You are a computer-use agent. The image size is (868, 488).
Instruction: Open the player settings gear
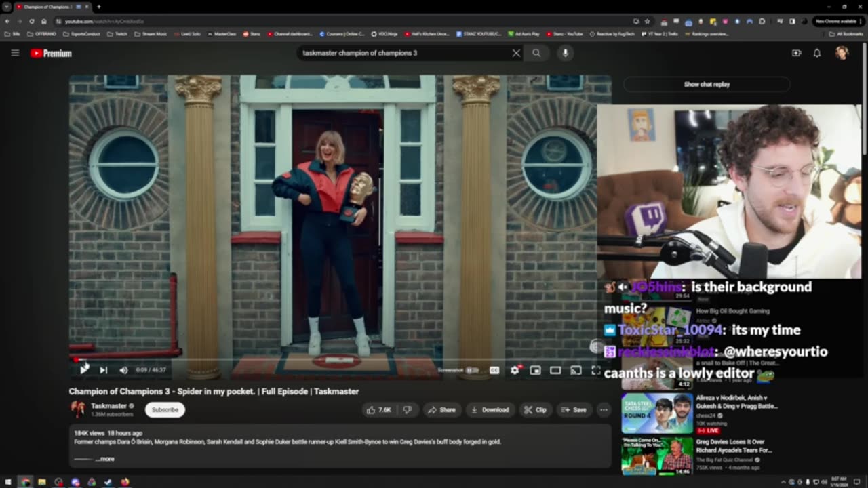pyautogui.click(x=515, y=370)
